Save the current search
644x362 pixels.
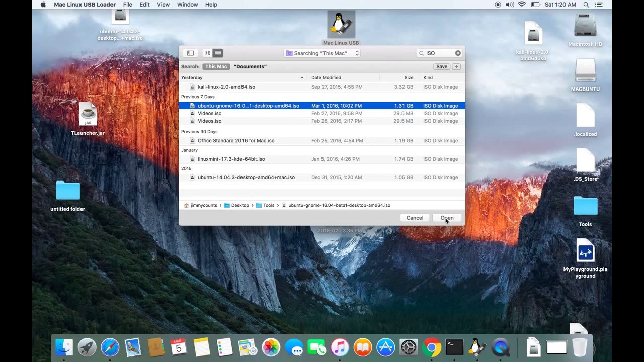pyautogui.click(x=442, y=67)
